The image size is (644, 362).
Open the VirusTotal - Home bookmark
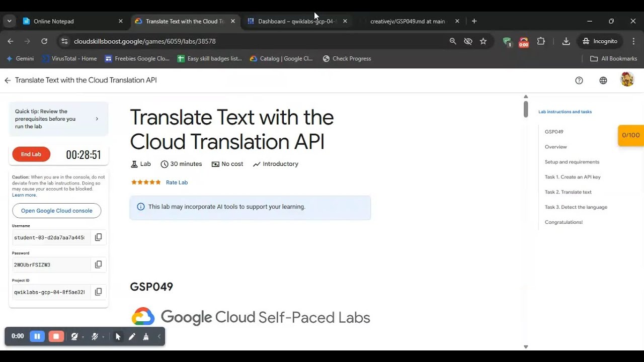69,59
